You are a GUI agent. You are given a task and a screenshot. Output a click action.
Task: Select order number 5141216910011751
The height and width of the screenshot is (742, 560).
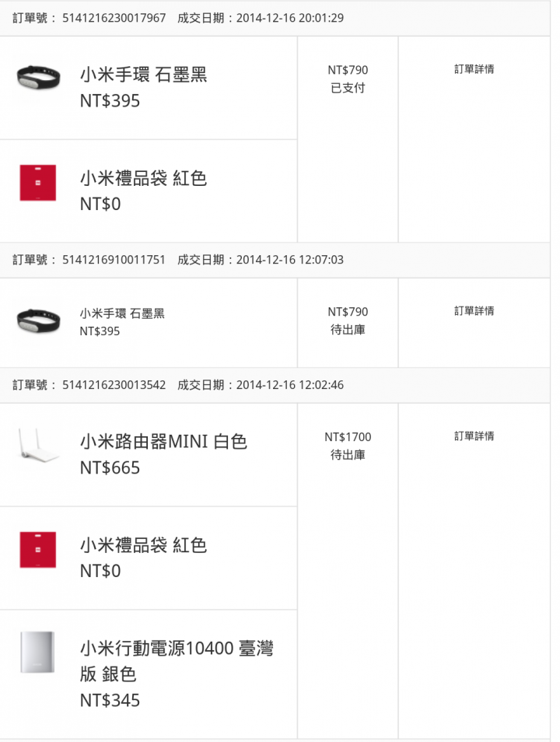(x=114, y=260)
